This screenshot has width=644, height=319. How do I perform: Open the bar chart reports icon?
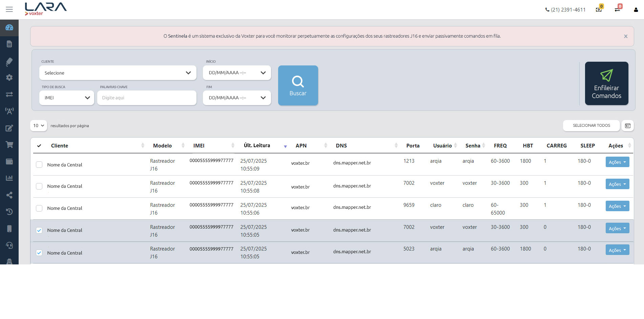point(9,178)
